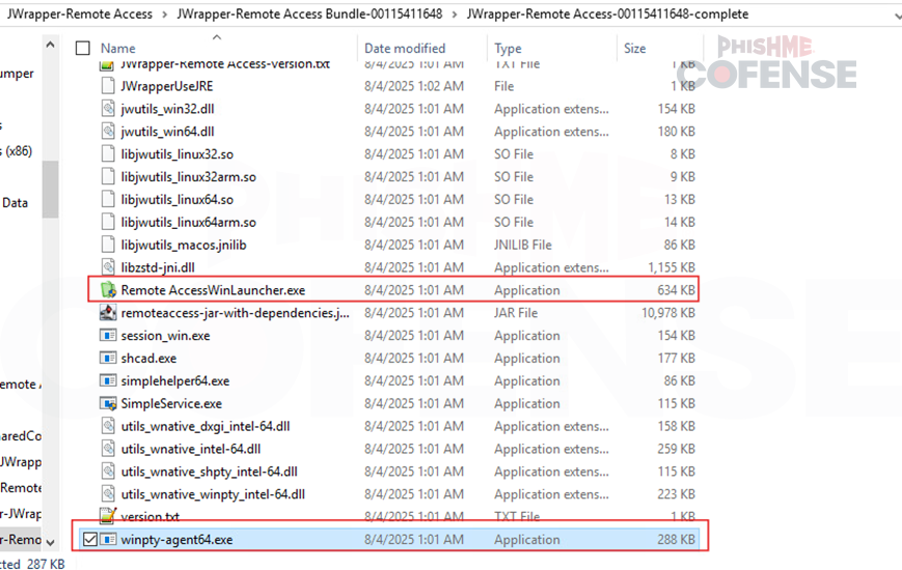This screenshot has width=902, height=570.
Task: Sort by the Date modified column
Action: point(405,48)
